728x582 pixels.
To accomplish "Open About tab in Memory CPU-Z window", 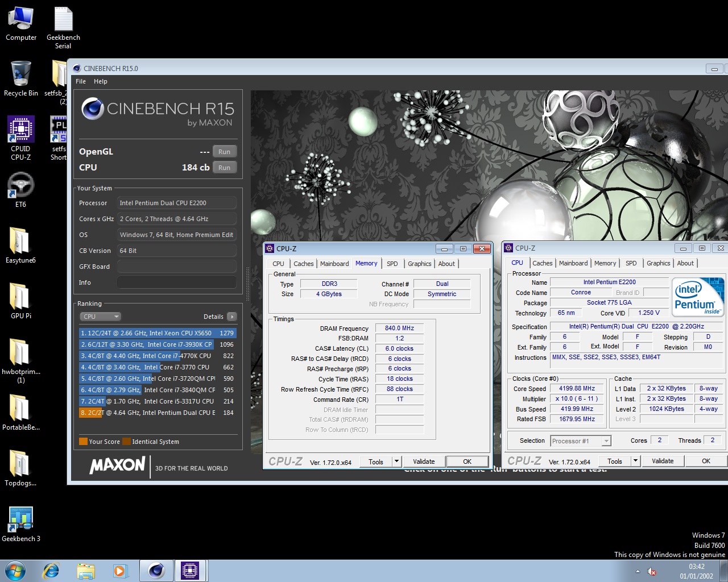I will [446, 264].
